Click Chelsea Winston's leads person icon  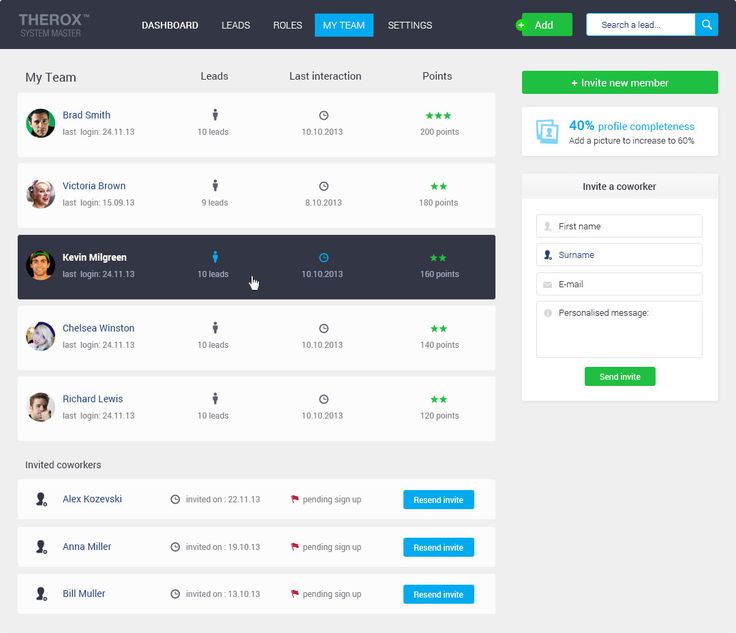[x=215, y=328]
